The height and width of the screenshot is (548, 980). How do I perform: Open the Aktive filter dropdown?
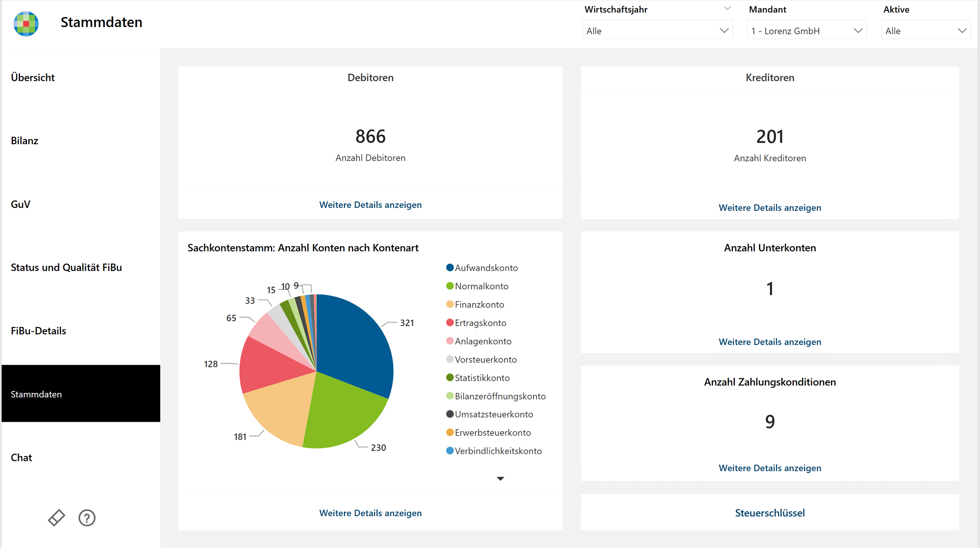(926, 31)
